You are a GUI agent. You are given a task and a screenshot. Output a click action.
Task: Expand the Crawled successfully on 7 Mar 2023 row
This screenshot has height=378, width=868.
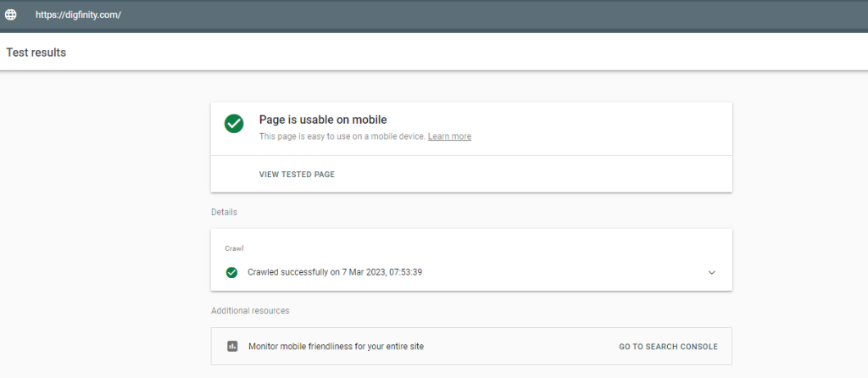click(x=471, y=272)
